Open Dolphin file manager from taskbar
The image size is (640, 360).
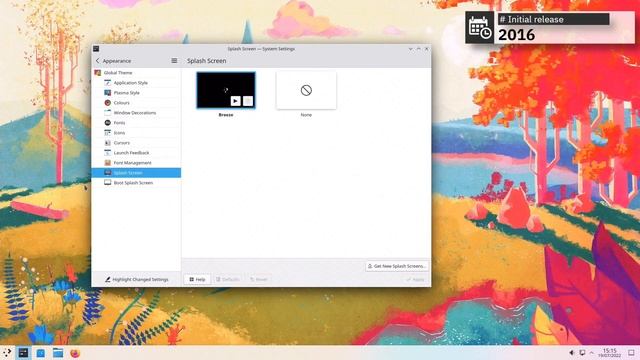tap(58, 353)
